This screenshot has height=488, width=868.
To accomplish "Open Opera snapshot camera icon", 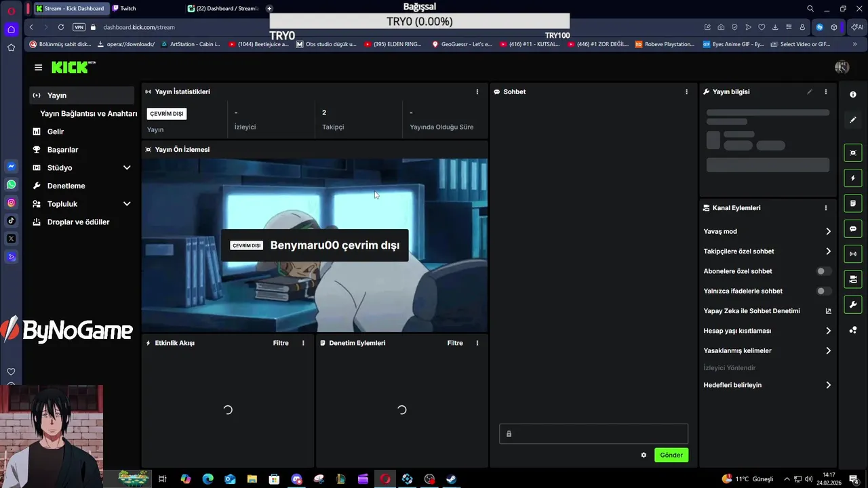I will coord(721,27).
